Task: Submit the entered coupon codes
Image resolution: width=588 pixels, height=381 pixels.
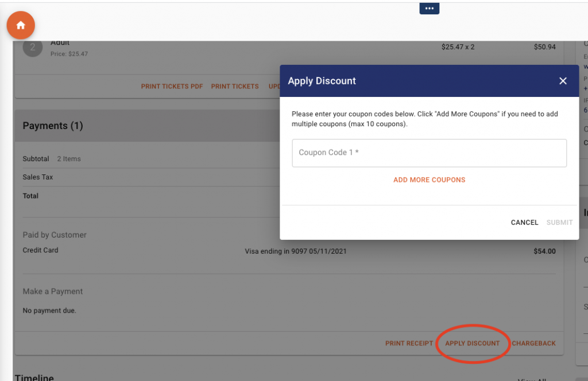Action: pos(559,223)
